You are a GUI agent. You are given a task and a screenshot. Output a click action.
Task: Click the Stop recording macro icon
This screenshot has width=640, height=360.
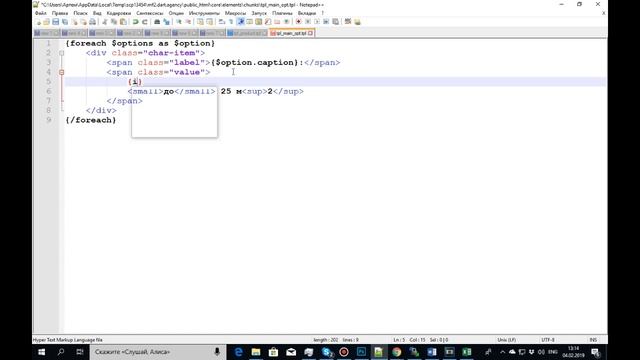(308, 22)
